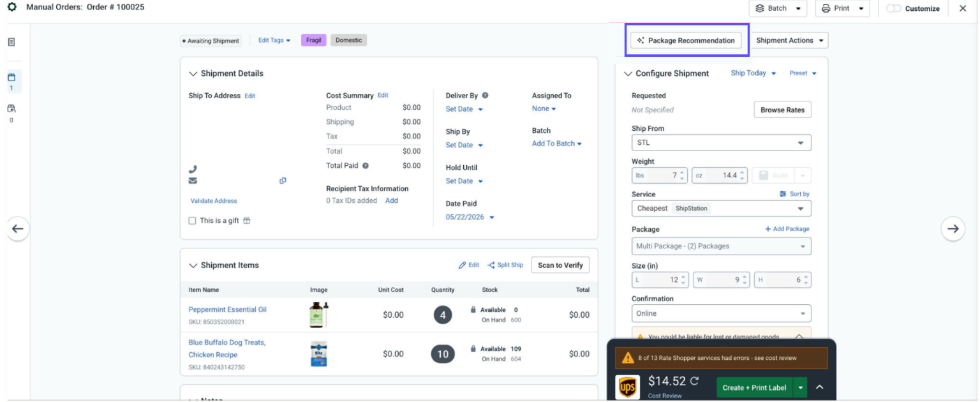Click the Validate Address link
Screen dimensions: 980x402
pos(214,201)
